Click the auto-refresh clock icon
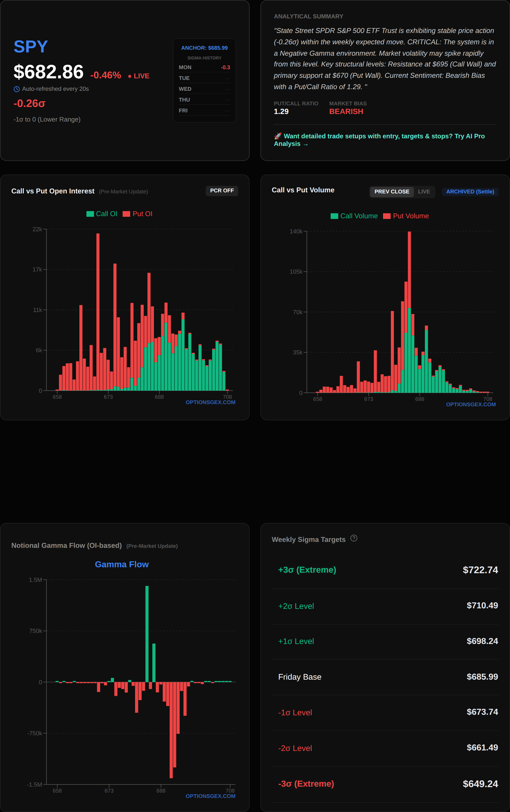Screen dimensions: 510x812 click(x=16, y=89)
